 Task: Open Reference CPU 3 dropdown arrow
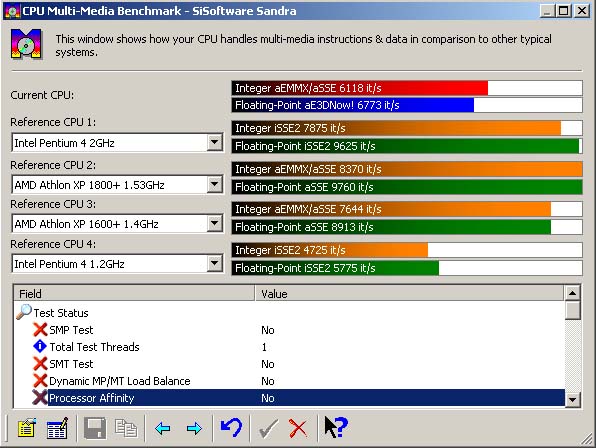tap(215, 223)
